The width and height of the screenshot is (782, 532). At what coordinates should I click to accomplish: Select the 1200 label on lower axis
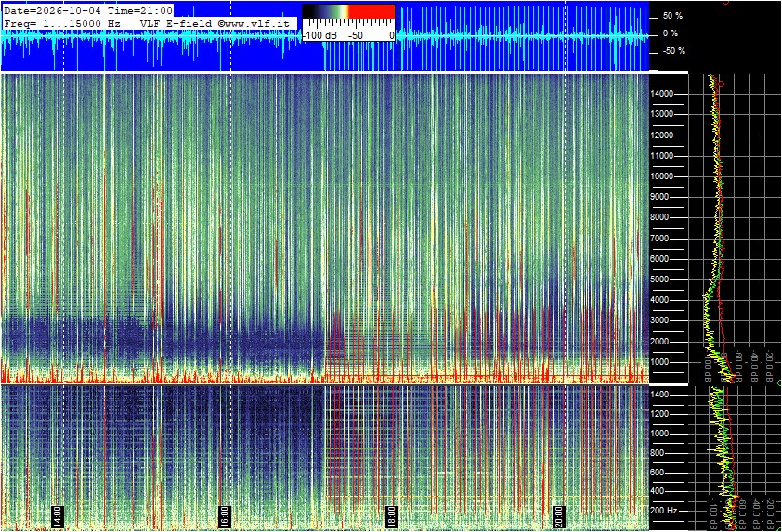point(659,414)
